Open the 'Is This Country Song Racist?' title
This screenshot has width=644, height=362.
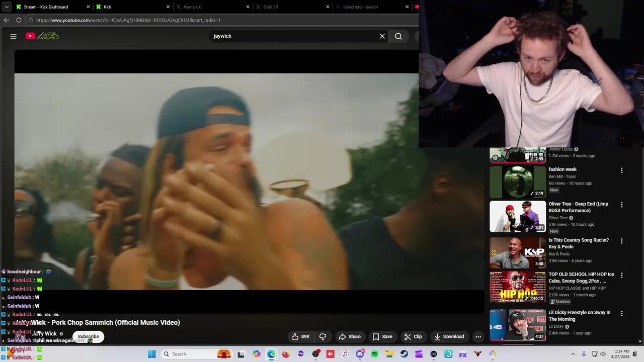pyautogui.click(x=580, y=243)
